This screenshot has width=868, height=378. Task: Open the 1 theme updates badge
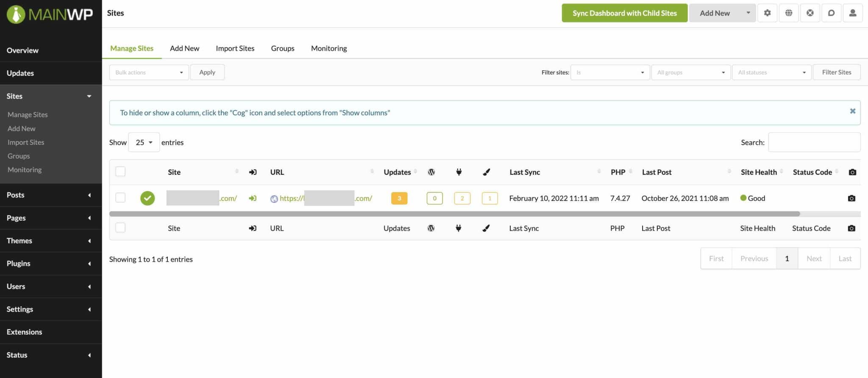coord(490,198)
